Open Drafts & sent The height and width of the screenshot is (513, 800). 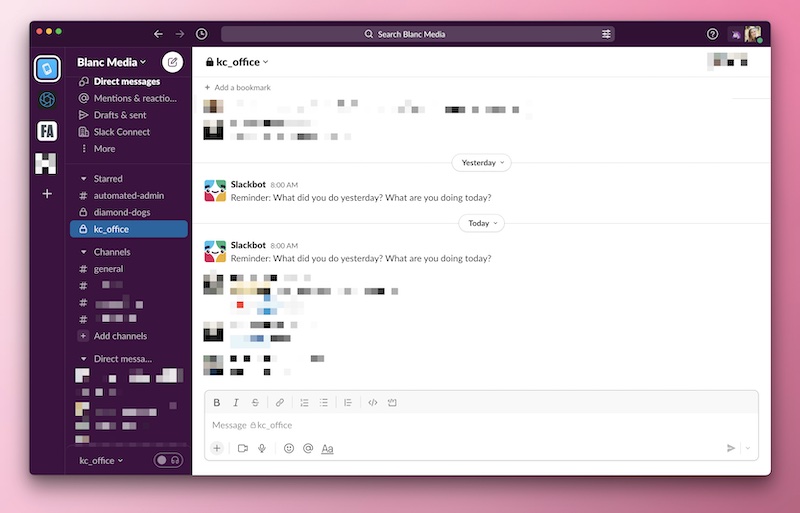pyautogui.click(x=112, y=115)
